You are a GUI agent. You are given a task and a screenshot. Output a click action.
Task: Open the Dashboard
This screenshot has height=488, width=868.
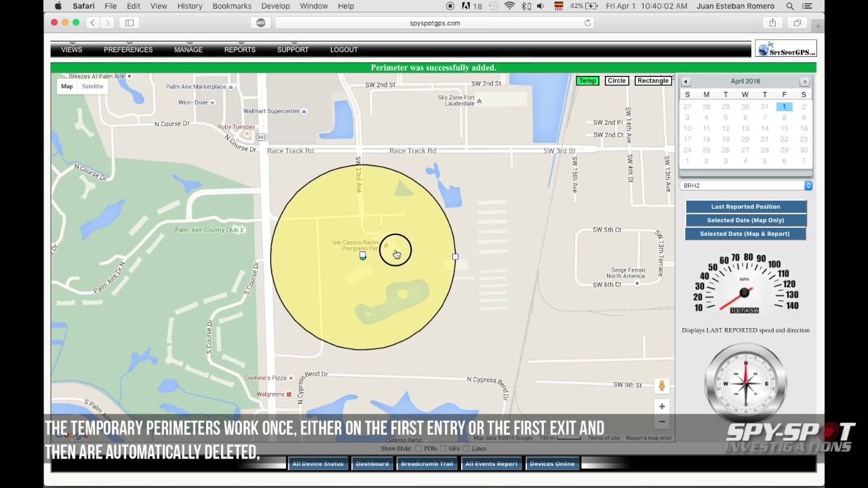[372, 464]
